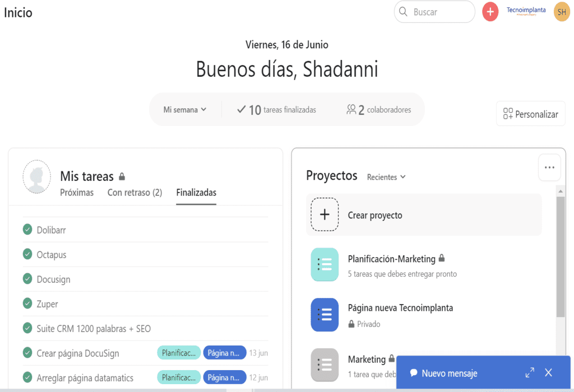Click the profile avatar placeholder in Mis tareas
Viewport: 574px width, 392px height.
click(36, 176)
